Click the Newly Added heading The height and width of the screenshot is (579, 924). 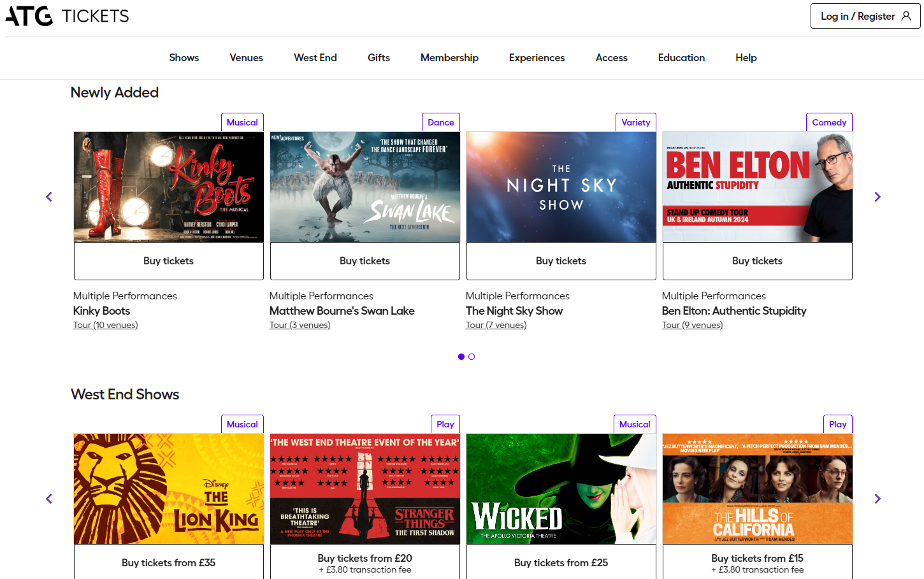point(115,92)
